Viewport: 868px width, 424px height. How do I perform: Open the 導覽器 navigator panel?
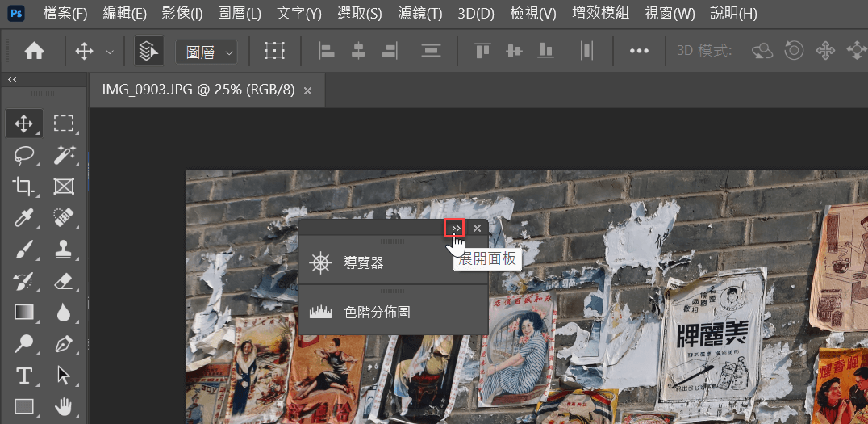pos(393,262)
